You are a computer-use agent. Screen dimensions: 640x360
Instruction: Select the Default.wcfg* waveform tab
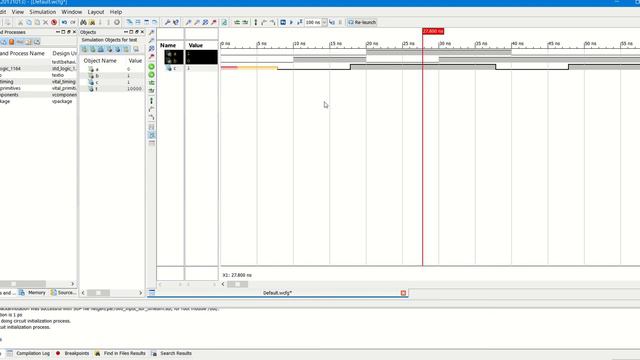[x=277, y=293]
